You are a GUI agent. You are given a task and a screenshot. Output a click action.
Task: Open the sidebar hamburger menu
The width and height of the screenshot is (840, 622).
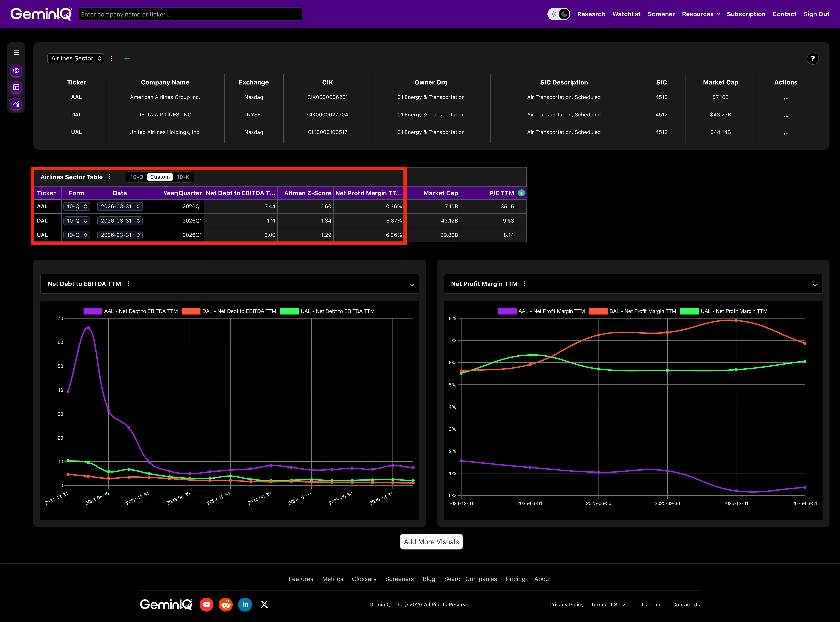[x=16, y=53]
